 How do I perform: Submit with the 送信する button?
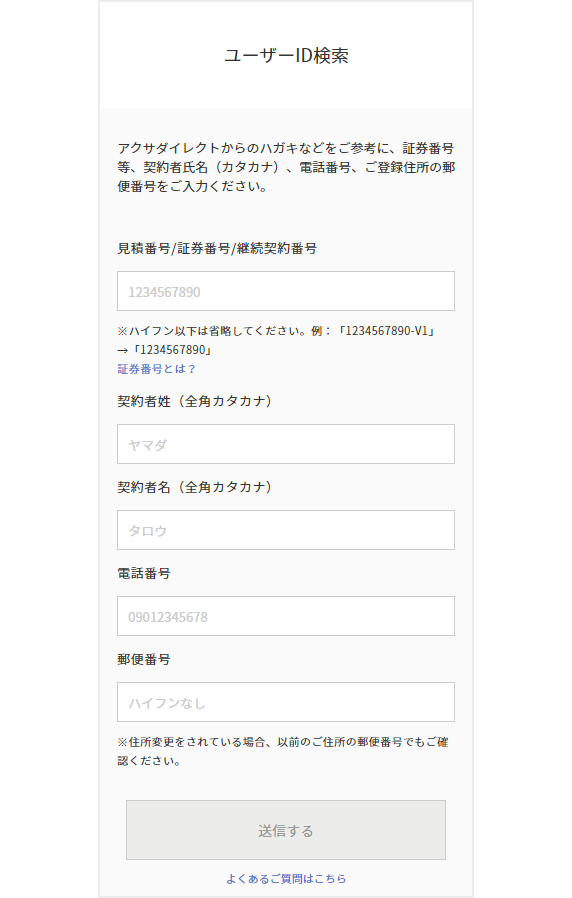pyautogui.click(x=286, y=830)
